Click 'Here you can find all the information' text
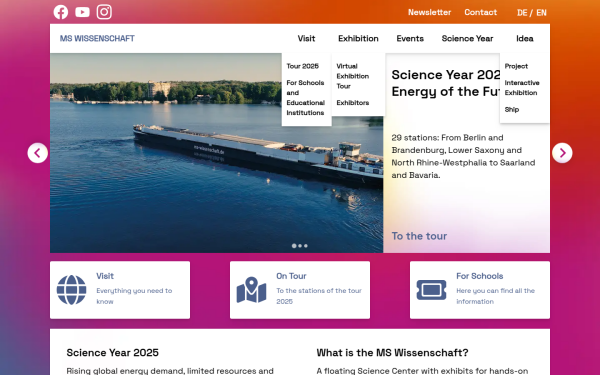 coord(495,296)
